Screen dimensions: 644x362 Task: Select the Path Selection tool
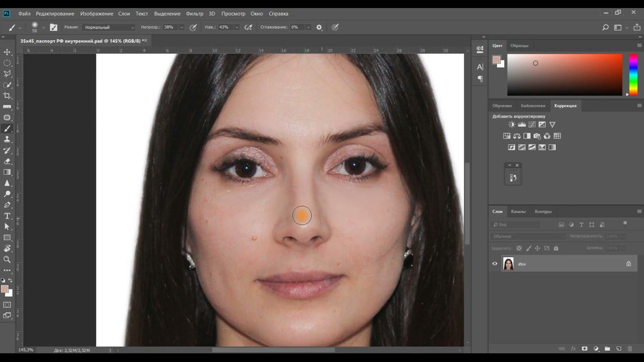7,227
